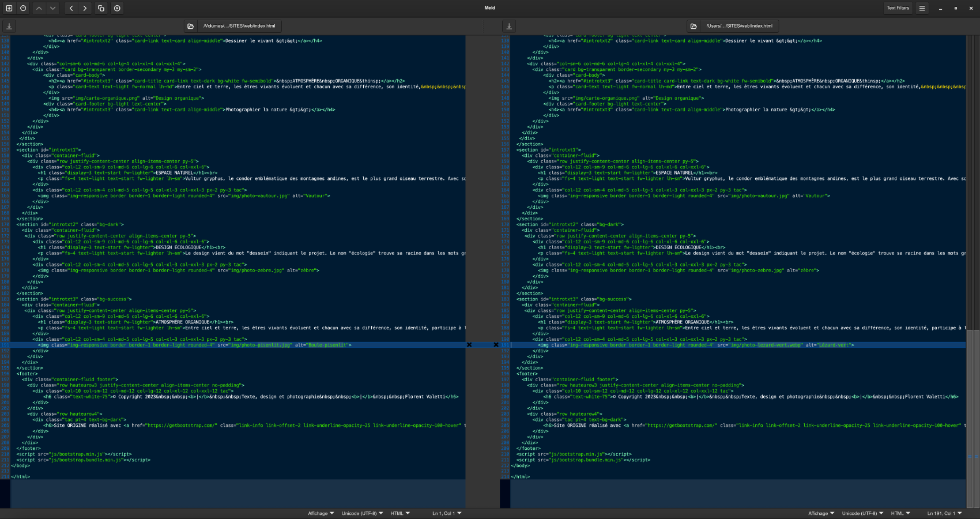Viewport: 980px width, 519px height.
Task: Open right pane Ln 191, Col 1 dropdown
Action: (944, 513)
